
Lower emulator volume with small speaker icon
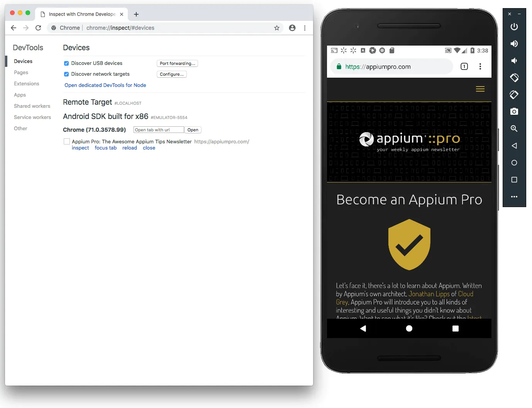[514, 61]
